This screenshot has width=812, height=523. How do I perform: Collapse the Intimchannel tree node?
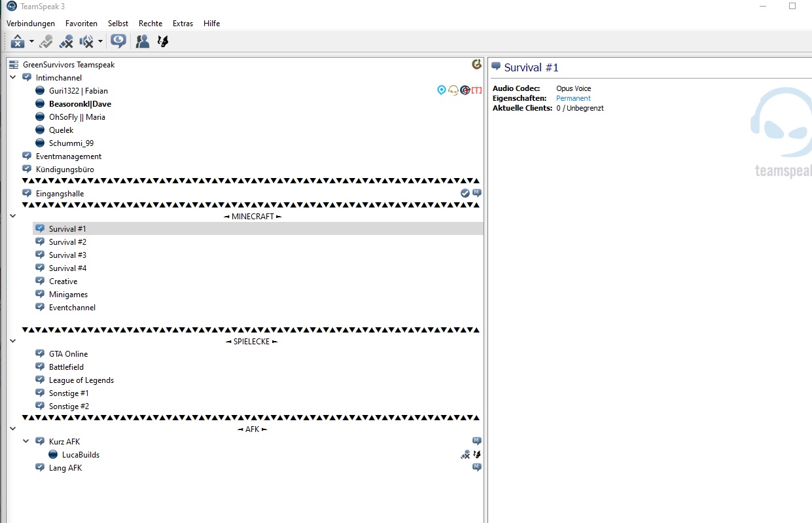(x=13, y=77)
